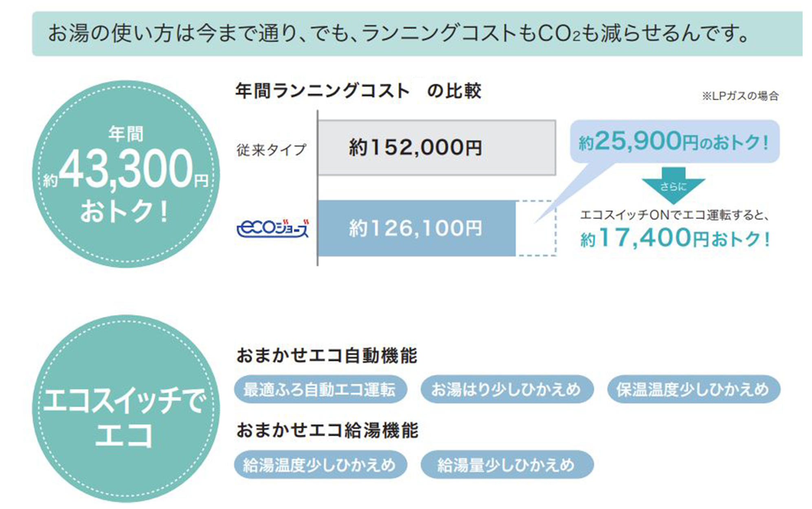This screenshot has width=812, height=509.
Task: Click the gray 約152,000円 bar
Action: tap(437, 148)
